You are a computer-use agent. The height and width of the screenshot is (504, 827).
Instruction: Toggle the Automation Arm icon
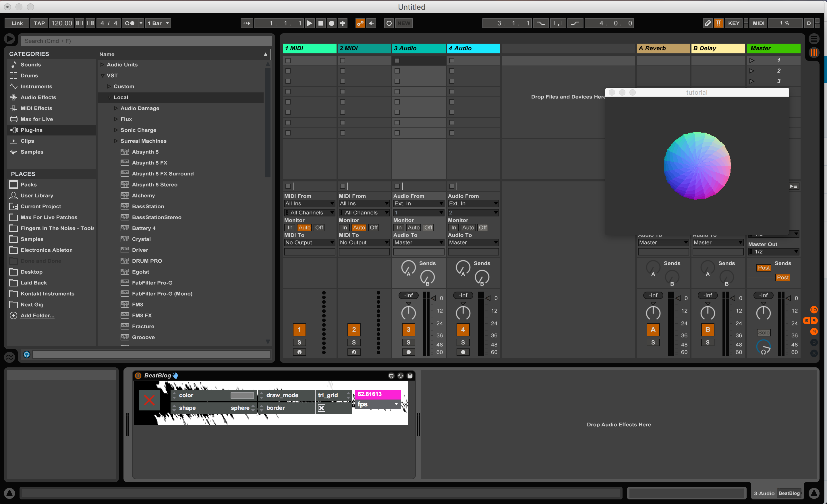tap(360, 23)
